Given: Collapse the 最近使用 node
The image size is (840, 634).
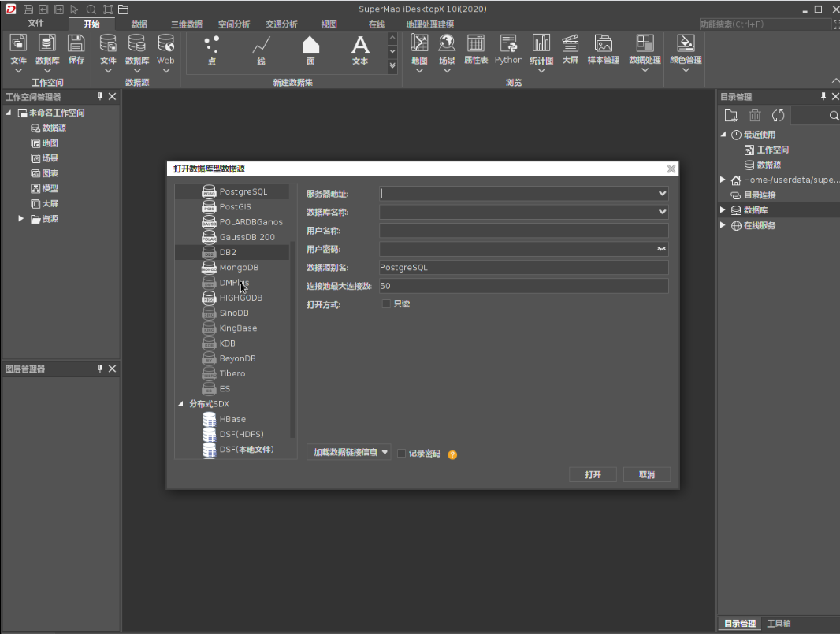Looking at the screenshot, I should 723,135.
